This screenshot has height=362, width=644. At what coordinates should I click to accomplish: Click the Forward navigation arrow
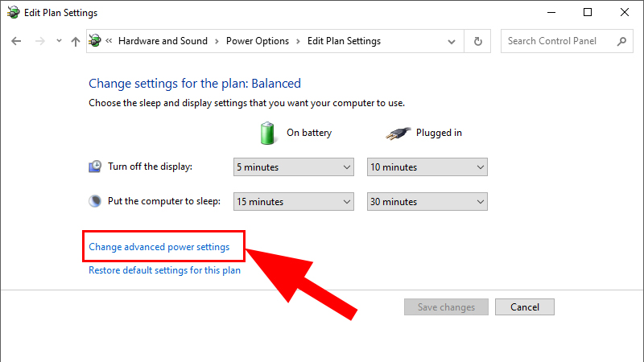coord(39,41)
